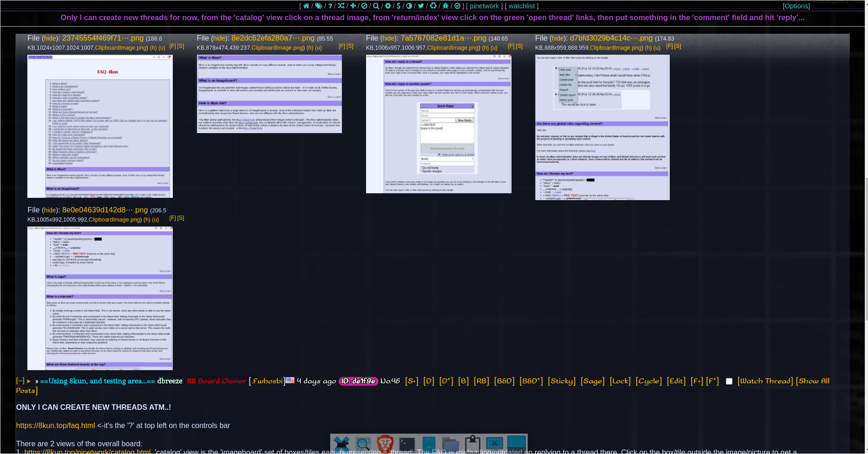Open file link 23745554f469f71….png

tap(103, 38)
